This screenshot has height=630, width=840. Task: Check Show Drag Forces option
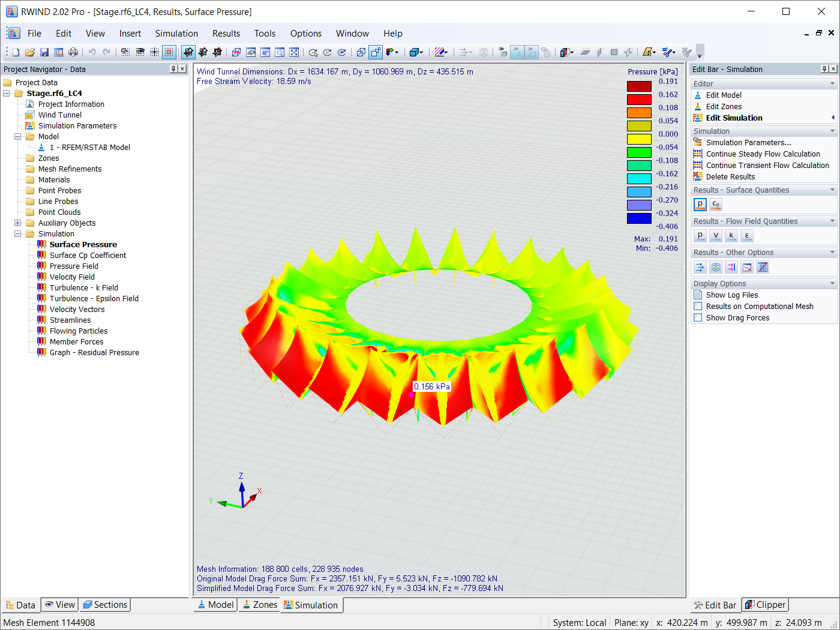pos(698,317)
